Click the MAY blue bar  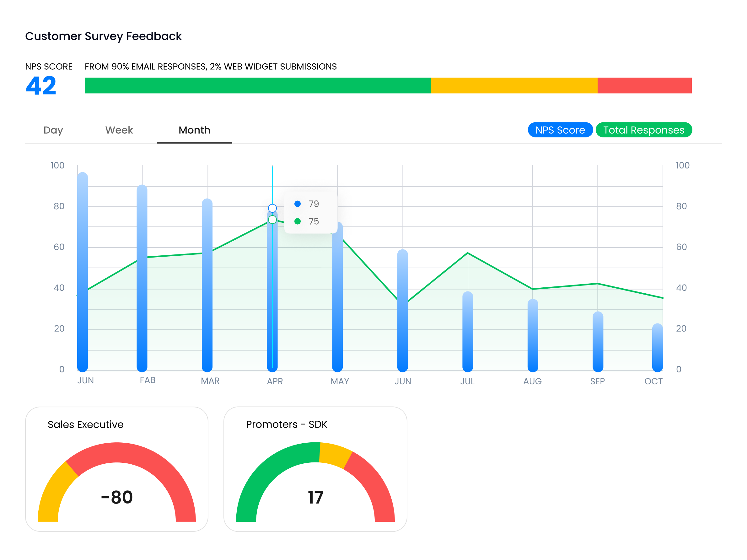click(337, 297)
